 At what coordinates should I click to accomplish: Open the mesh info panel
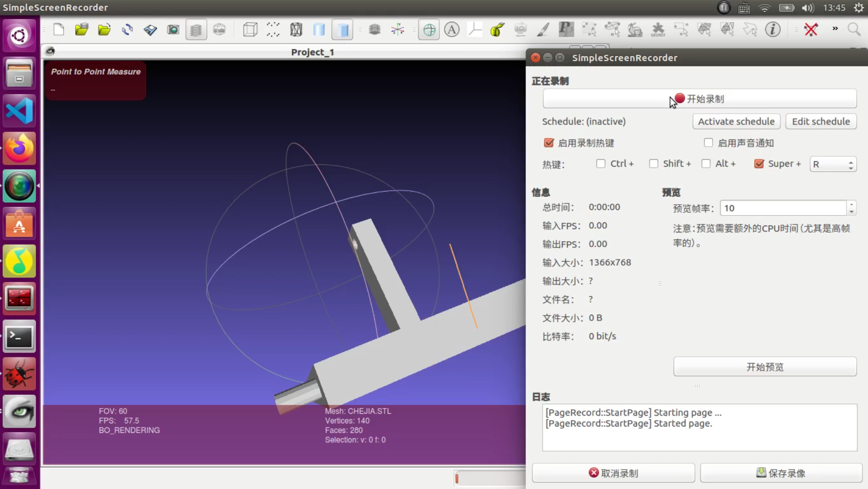[773, 29]
